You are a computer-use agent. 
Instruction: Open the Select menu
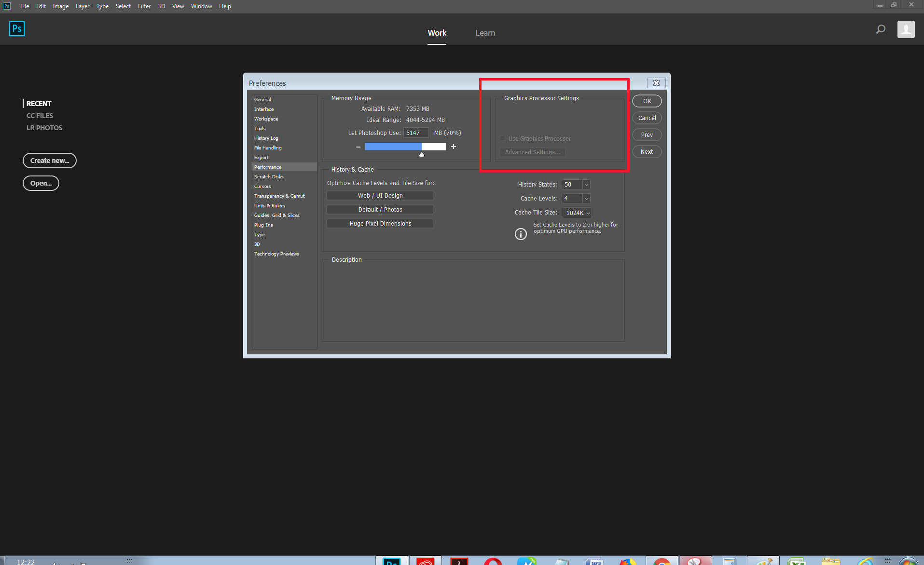coord(123,6)
